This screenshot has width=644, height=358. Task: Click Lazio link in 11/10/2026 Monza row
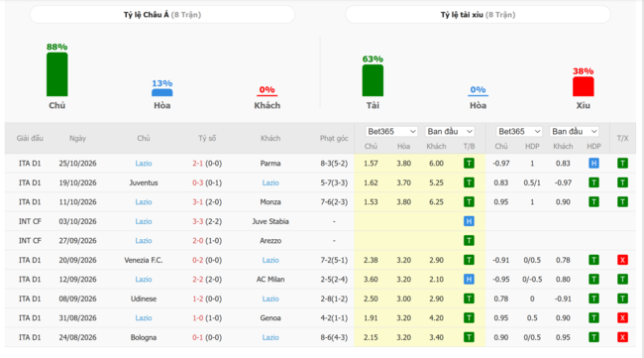tap(144, 202)
